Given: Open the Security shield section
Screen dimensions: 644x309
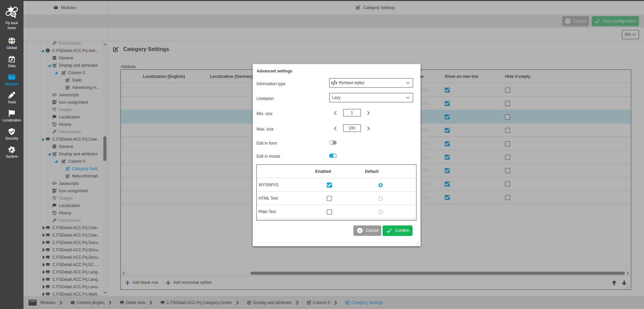Looking at the screenshot, I should pos(12,132).
